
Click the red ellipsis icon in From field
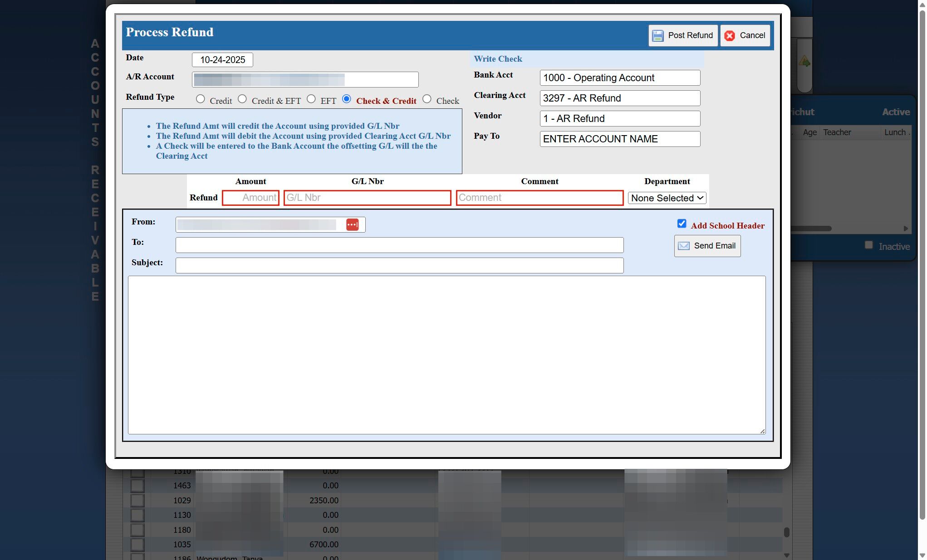point(352,225)
